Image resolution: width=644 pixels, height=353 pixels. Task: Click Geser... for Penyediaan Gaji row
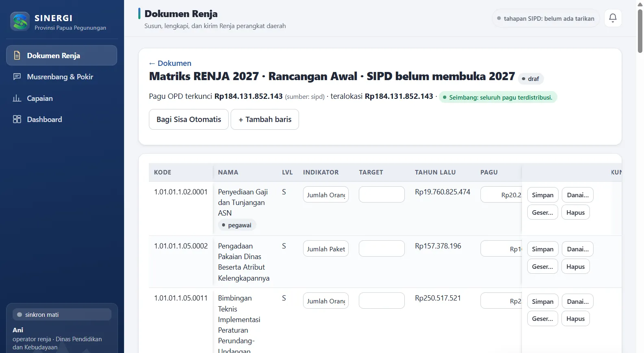(x=542, y=212)
